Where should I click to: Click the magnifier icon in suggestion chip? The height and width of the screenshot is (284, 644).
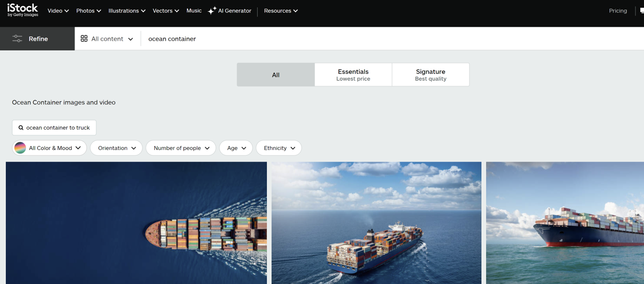coord(21,128)
